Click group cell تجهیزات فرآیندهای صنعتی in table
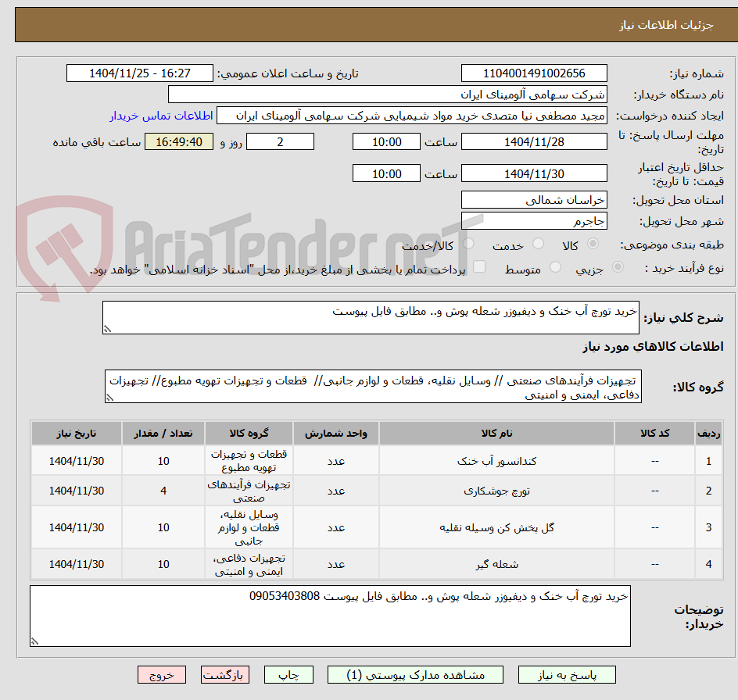This screenshot has height=700, width=738. pyautogui.click(x=249, y=491)
